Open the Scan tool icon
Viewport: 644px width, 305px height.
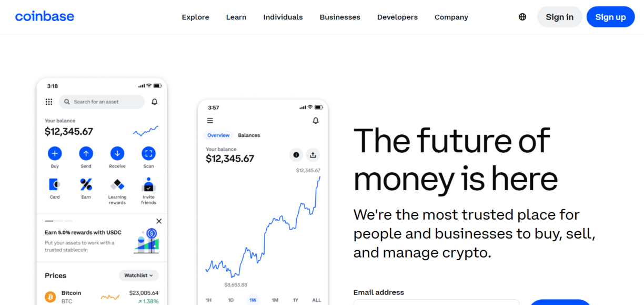[148, 153]
